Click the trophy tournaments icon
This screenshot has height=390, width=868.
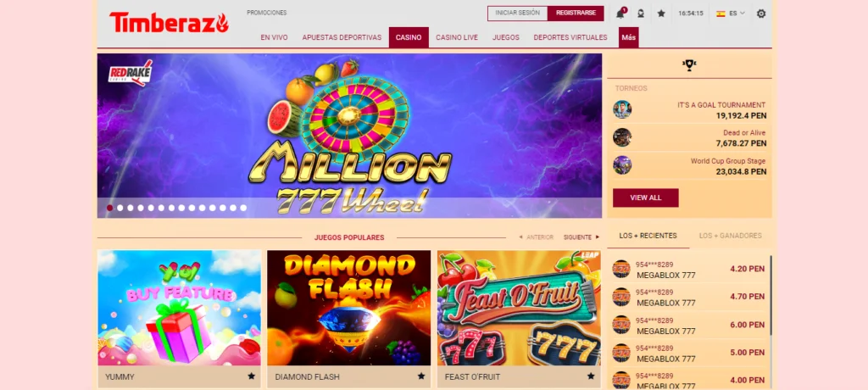(x=689, y=65)
